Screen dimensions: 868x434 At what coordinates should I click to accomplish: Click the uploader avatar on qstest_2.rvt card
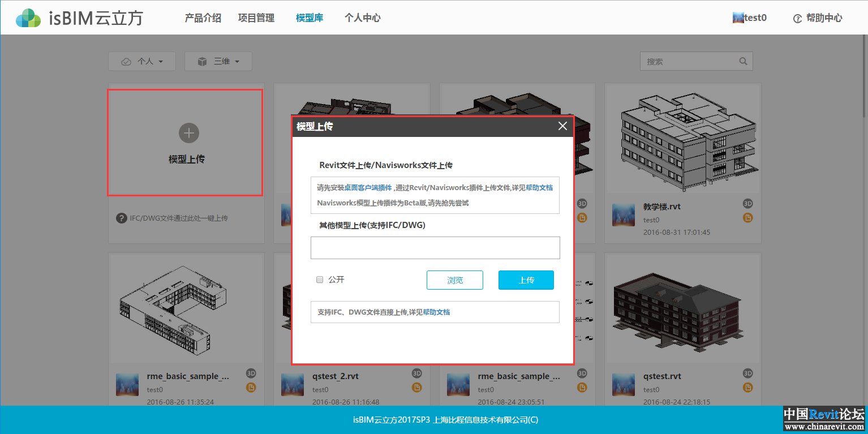point(293,385)
